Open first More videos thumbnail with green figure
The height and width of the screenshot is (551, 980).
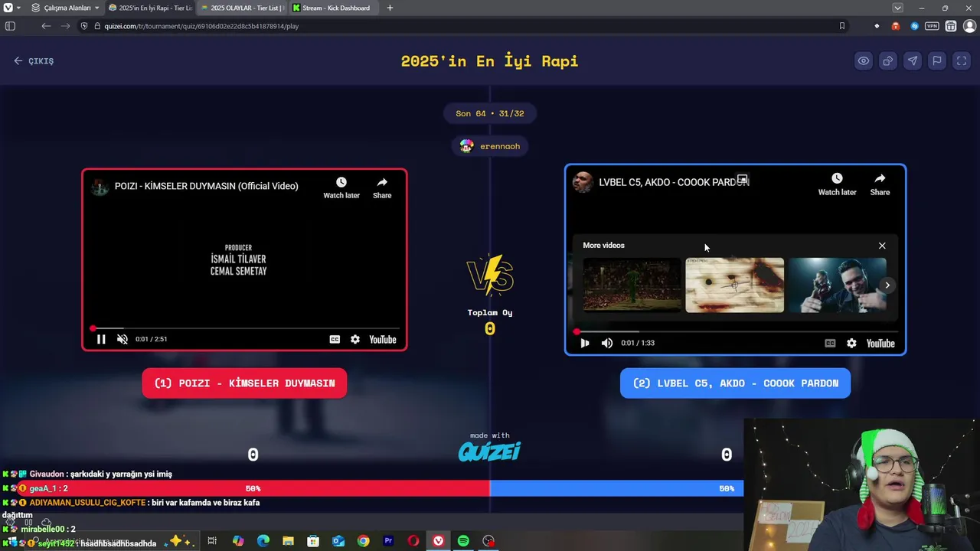632,285
